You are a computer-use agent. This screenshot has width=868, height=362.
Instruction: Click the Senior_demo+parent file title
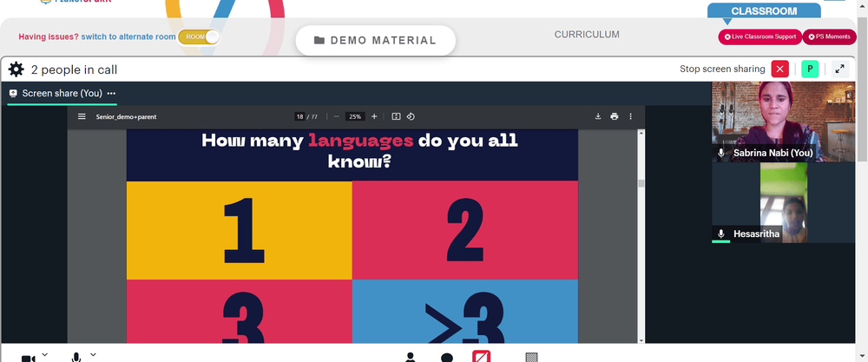coord(126,117)
